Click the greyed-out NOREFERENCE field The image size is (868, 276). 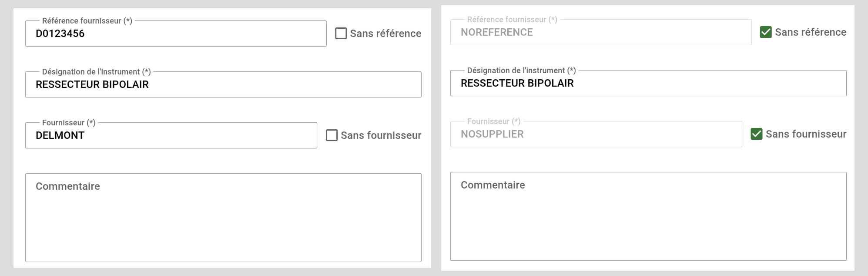coord(600,33)
